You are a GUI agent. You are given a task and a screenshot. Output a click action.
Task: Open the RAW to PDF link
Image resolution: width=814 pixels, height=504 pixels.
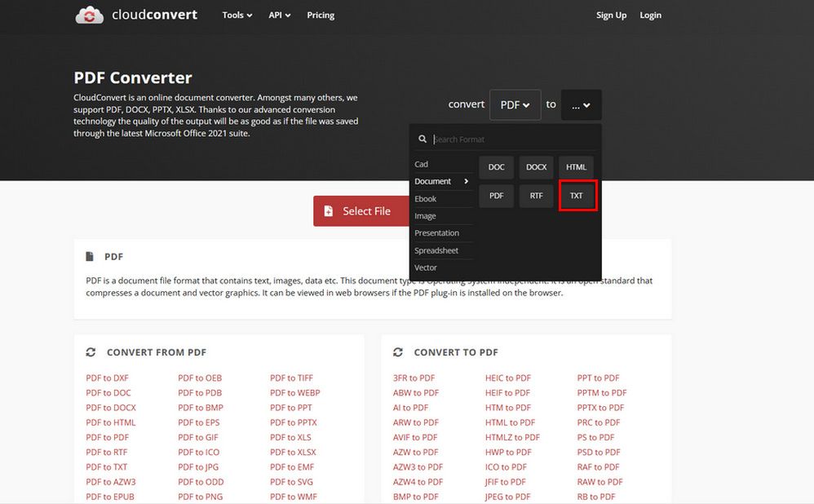[600, 482]
